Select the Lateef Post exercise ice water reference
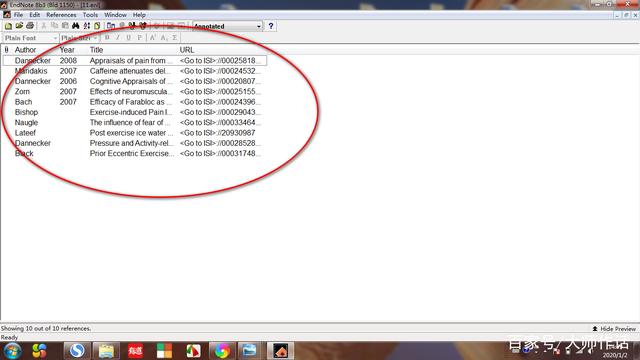Viewport: 640px width, 360px height. (135, 133)
